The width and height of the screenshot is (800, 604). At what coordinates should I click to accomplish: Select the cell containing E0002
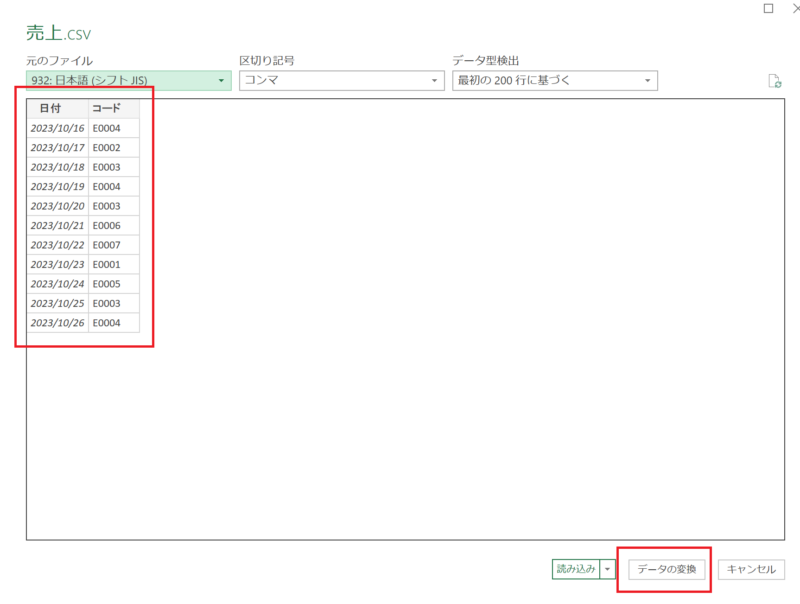pyautogui.click(x=113, y=148)
